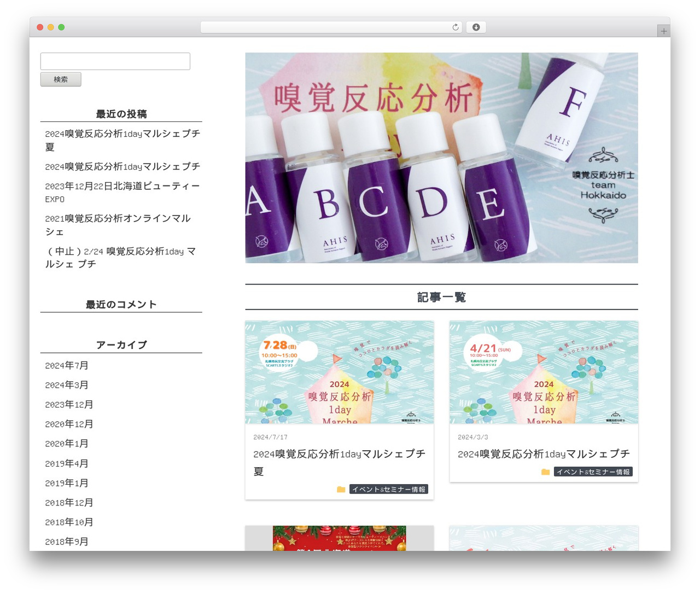Click the folder icon on the 2024/3/3 post card
Screen dimensions: 700x593
[545, 472]
